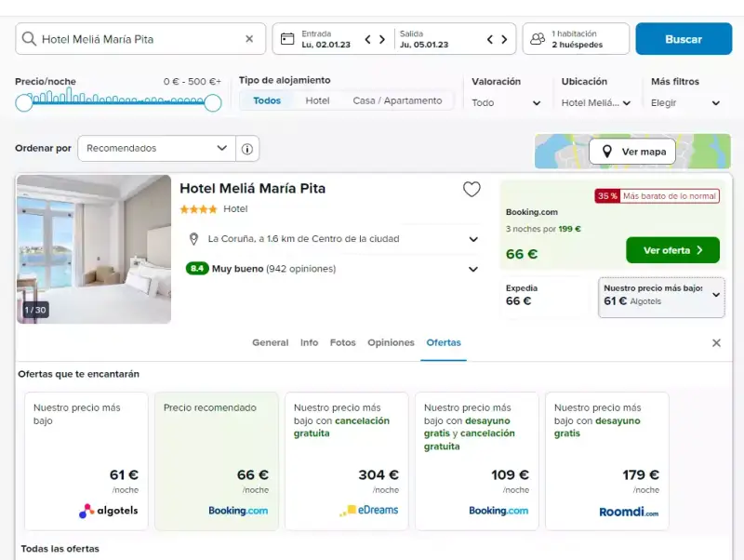This screenshot has width=744, height=560.
Task: Open the Ubicación dropdown
Action: click(x=595, y=103)
